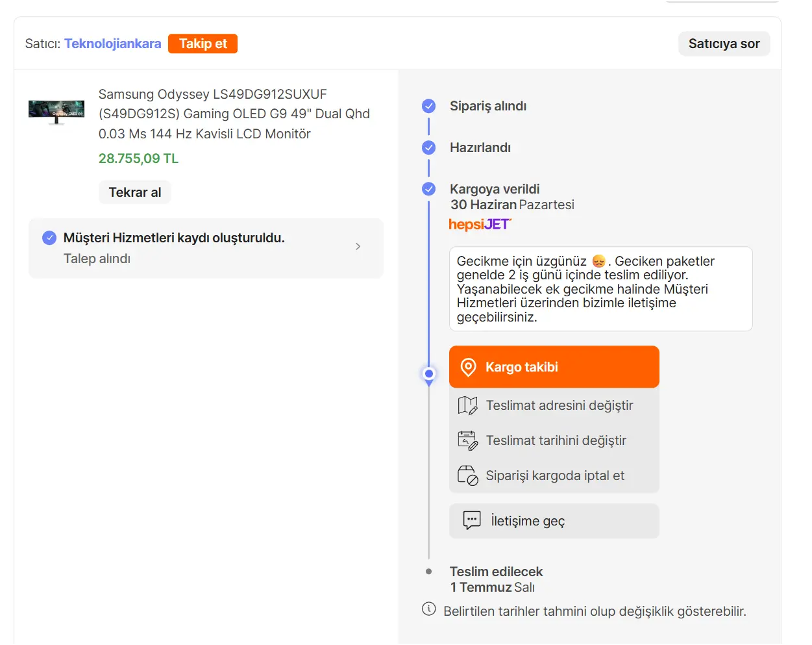This screenshot has width=812, height=645.
Task: Reorder the product with Tekrar al
Action: [135, 192]
